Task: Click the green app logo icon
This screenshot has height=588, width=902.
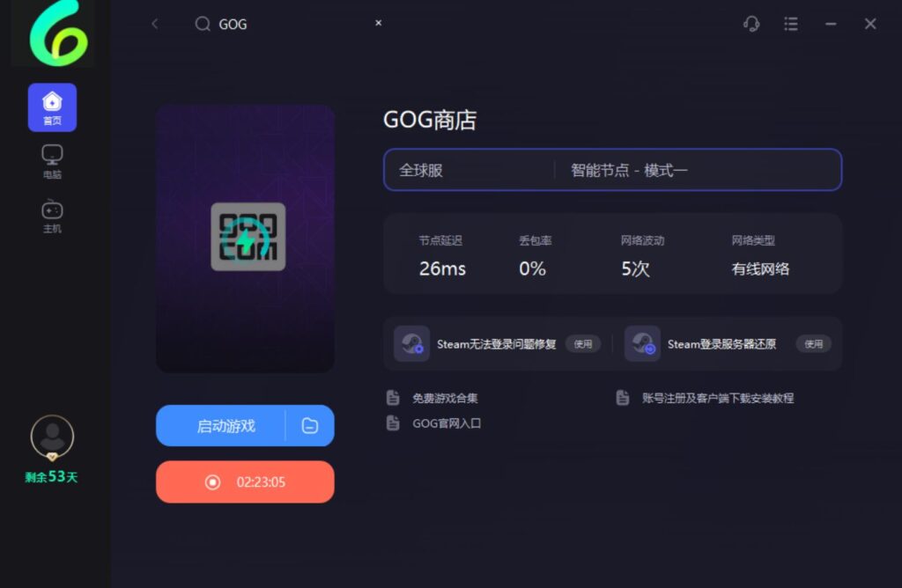Action: (52, 34)
